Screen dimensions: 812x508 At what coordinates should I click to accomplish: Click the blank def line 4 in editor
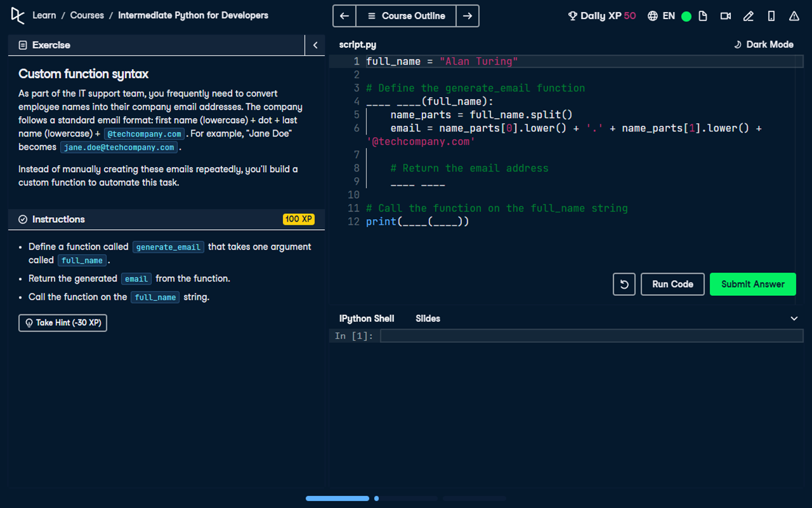[x=429, y=102]
